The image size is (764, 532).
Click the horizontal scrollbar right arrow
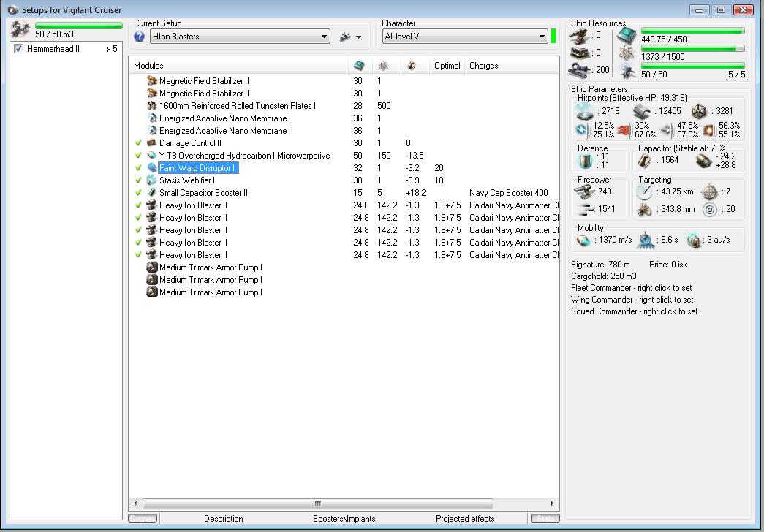[552, 503]
